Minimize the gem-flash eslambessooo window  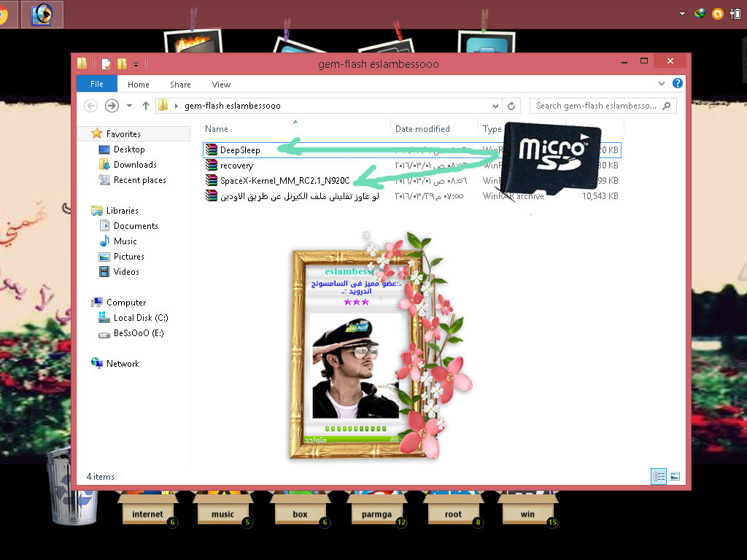pyautogui.click(x=624, y=63)
